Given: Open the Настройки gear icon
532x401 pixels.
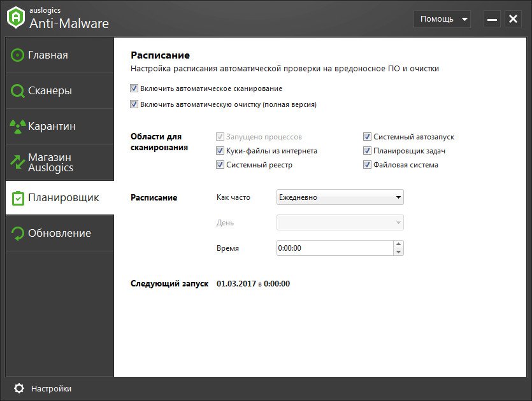Looking at the screenshot, I should point(19,388).
